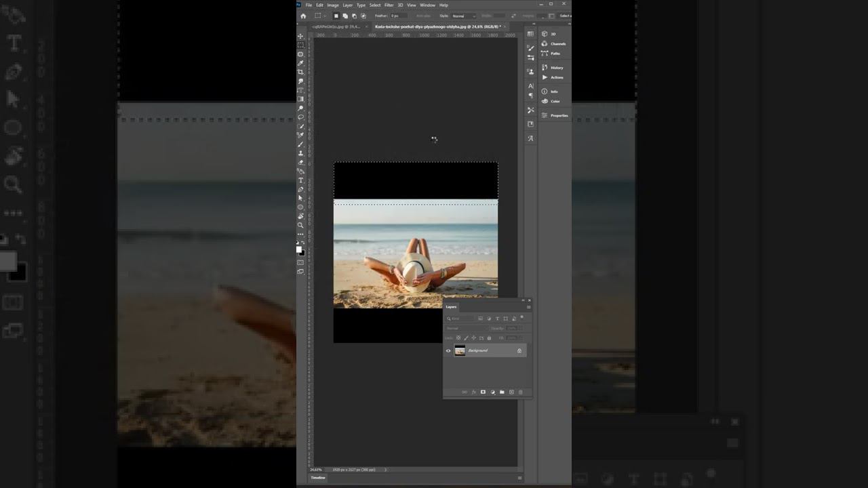This screenshot has width=868, height=488.
Task: Enable the 'New selection' mode button
Action: tap(336, 16)
